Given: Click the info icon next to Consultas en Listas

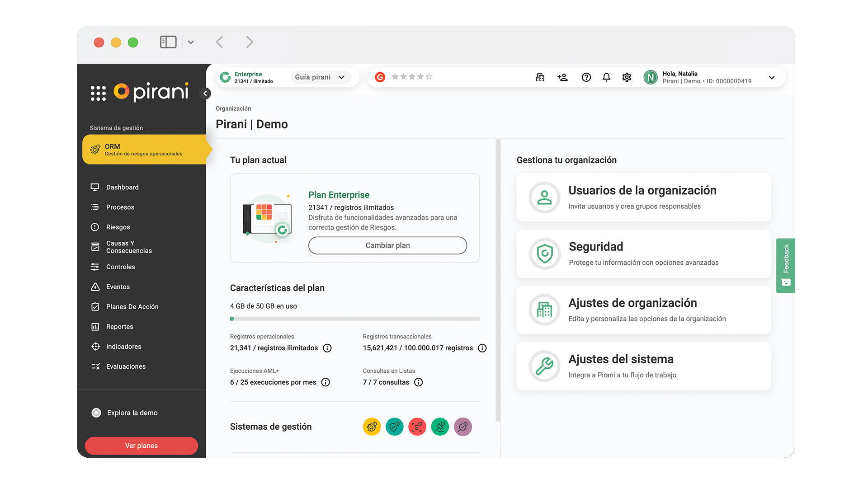Looking at the screenshot, I should [x=419, y=382].
